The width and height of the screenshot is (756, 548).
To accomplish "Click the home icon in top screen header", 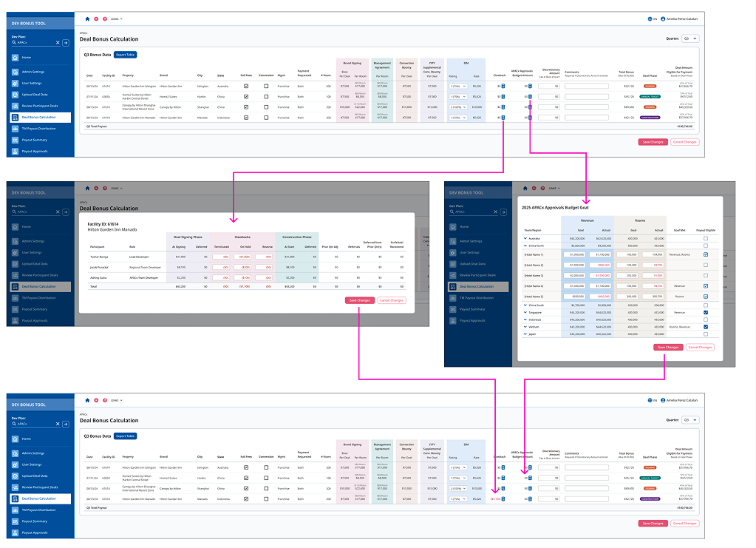I will 87,18.
